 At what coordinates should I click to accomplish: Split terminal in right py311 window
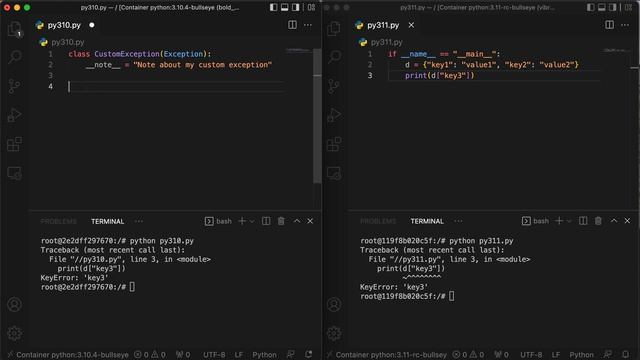pyautogui.click(x=583, y=221)
